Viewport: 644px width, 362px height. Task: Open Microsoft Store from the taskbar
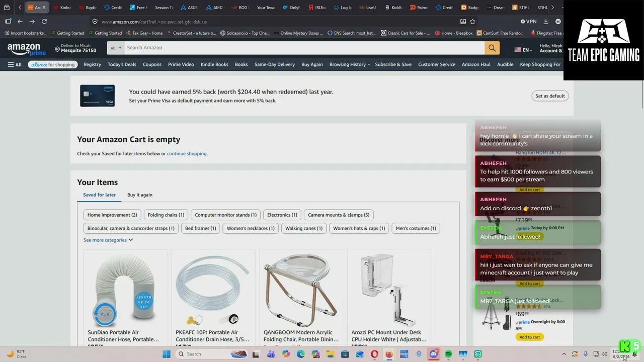coord(345,354)
